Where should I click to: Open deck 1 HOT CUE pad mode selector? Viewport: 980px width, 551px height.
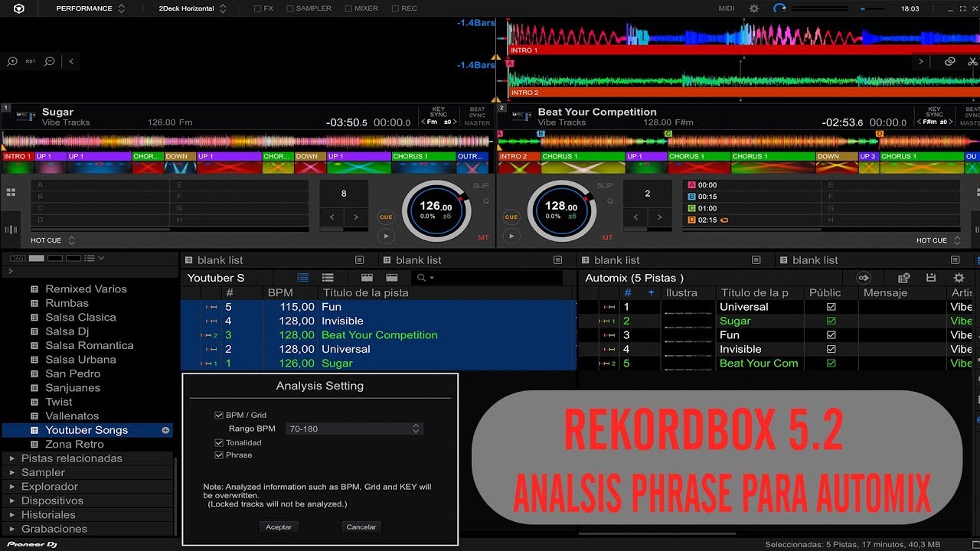(53, 240)
